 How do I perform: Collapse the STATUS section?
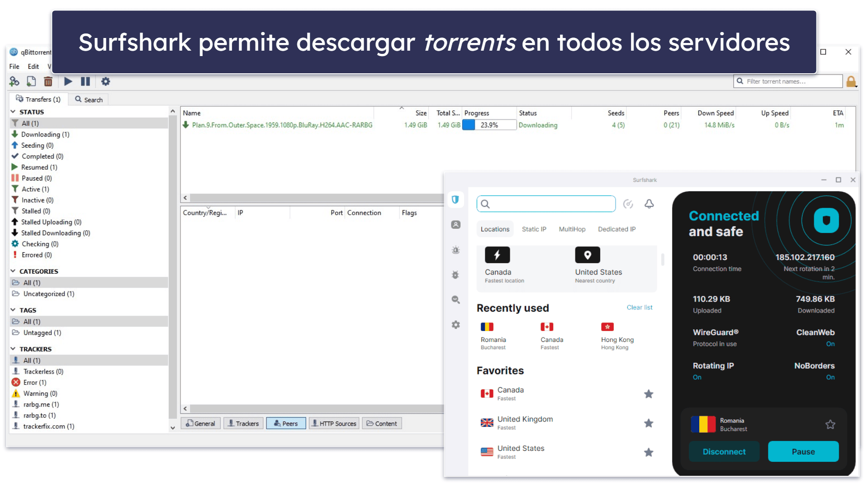[13, 112]
